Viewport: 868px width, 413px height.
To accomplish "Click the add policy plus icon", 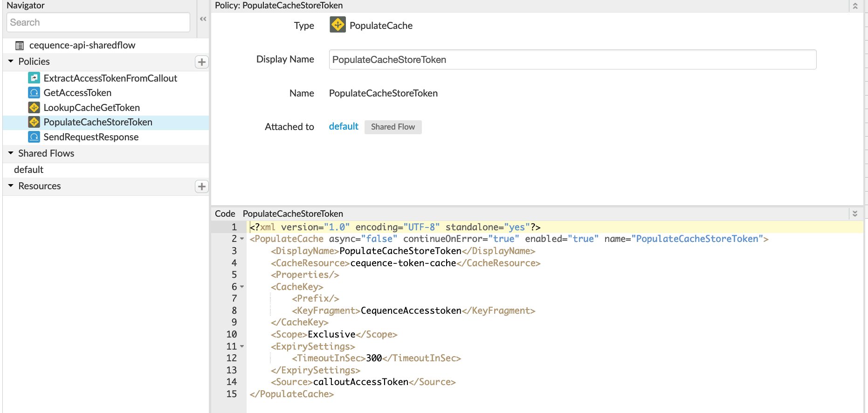I will coord(201,62).
